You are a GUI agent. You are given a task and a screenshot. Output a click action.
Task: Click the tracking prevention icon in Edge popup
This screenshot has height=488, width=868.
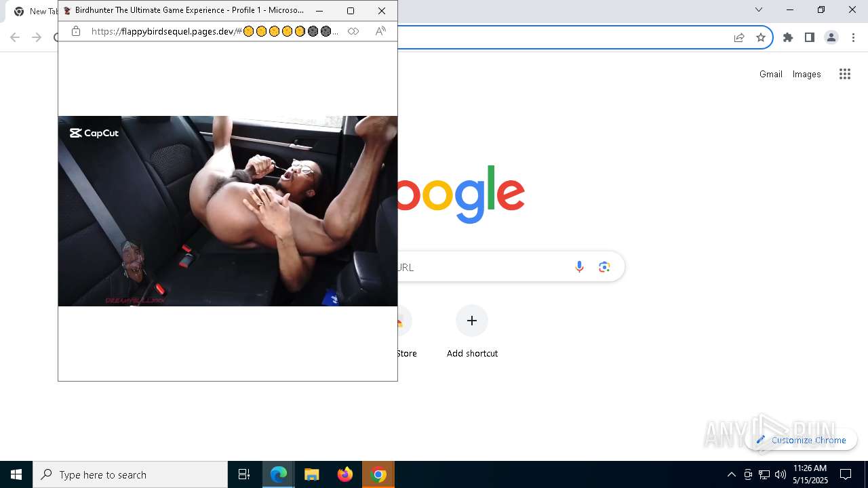(353, 31)
